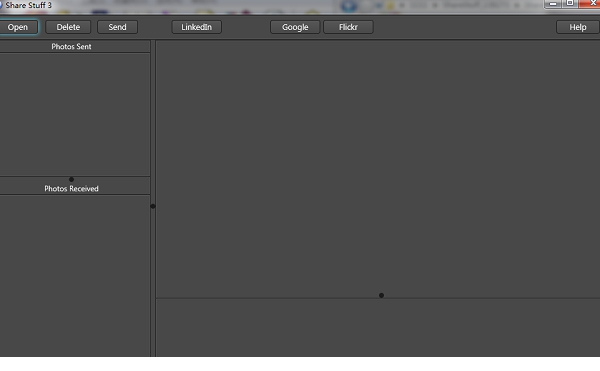Maximize the Share Stuff 3 window

[570, 3]
